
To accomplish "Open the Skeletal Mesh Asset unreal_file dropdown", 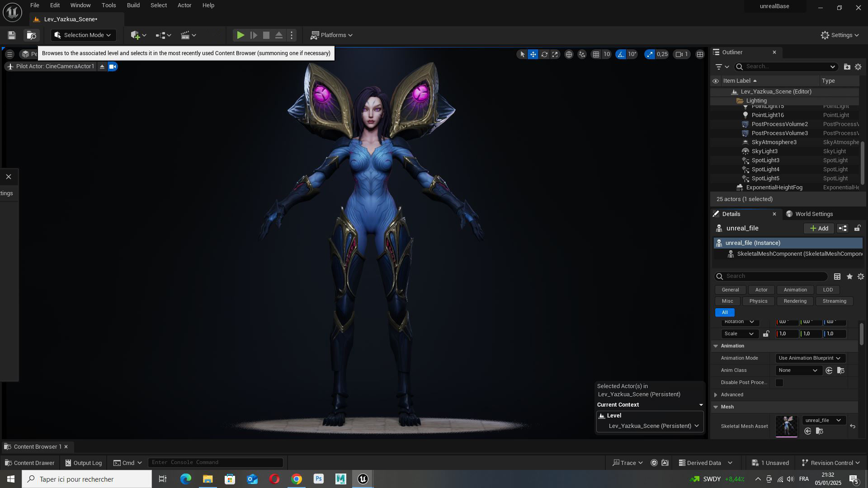I will (823, 421).
